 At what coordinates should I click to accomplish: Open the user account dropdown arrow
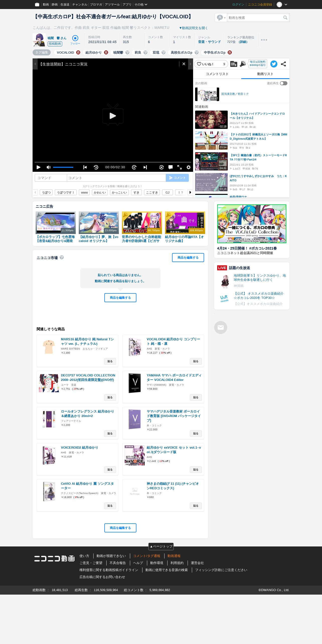pos(286,5)
